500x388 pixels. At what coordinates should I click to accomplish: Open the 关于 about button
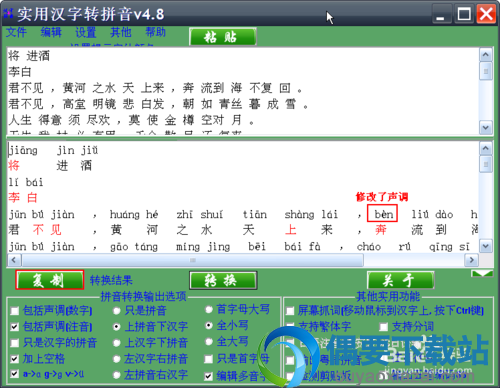coord(400,280)
